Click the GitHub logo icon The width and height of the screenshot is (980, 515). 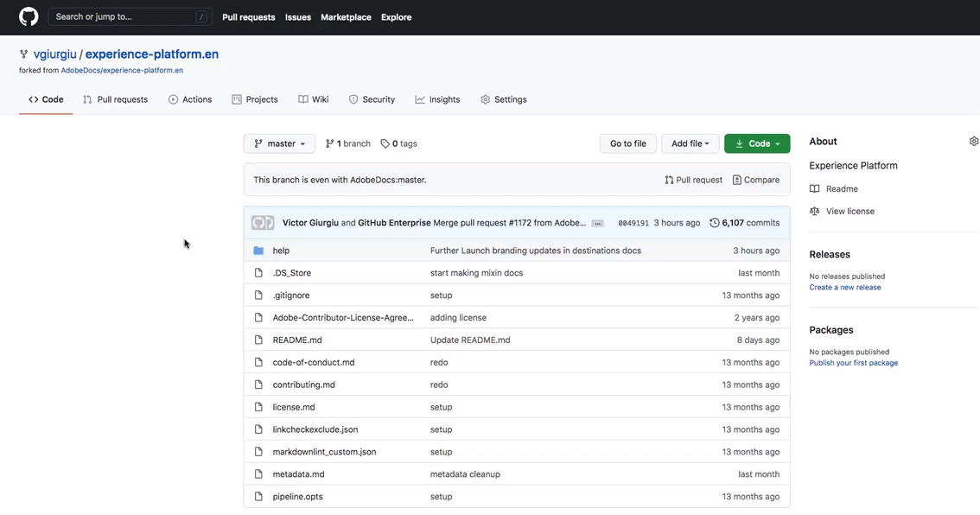tap(29, 17)
